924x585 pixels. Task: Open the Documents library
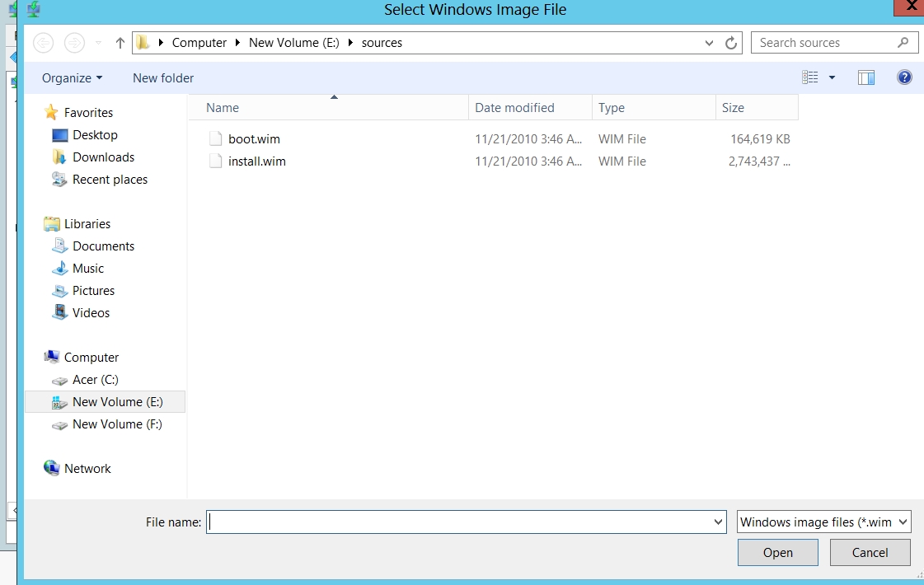click(103, 246)
